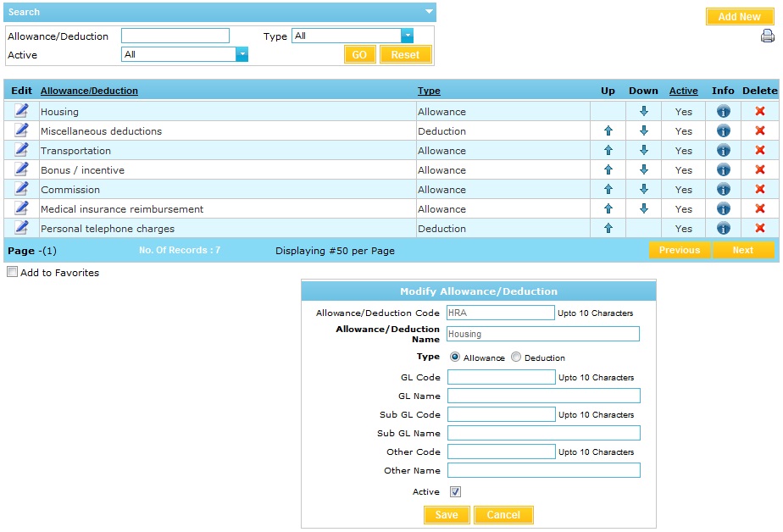Delete the Housing entry

760,111
